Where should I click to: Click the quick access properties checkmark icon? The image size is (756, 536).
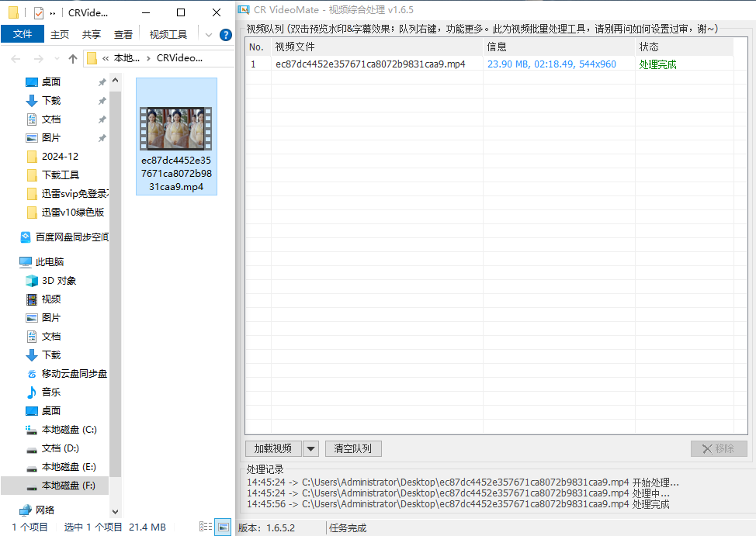click(x=39, y=13)
